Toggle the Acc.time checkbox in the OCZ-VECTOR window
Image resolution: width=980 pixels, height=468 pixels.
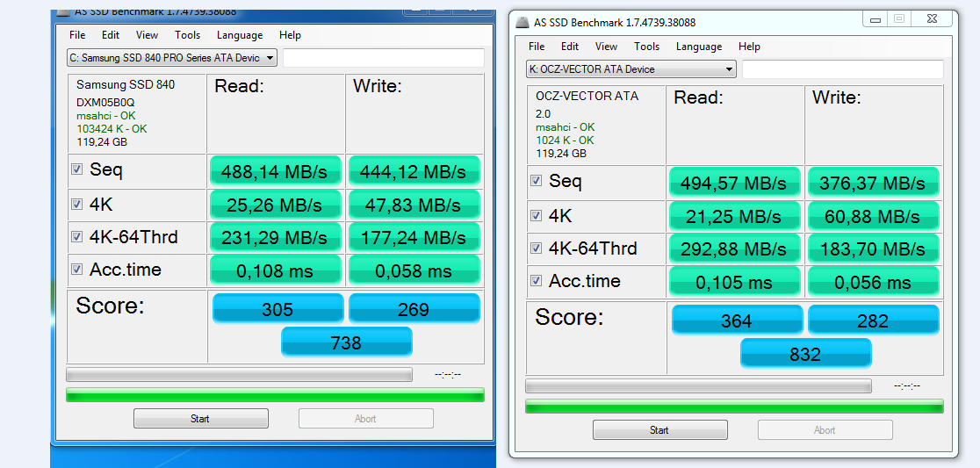(537, 281)
